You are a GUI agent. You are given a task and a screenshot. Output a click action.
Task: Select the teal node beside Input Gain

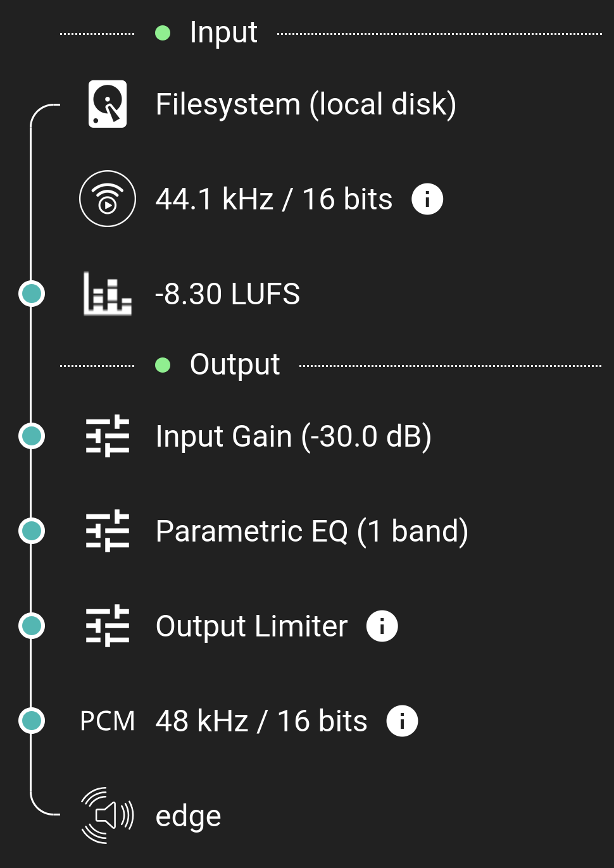[x=31, y=436]
